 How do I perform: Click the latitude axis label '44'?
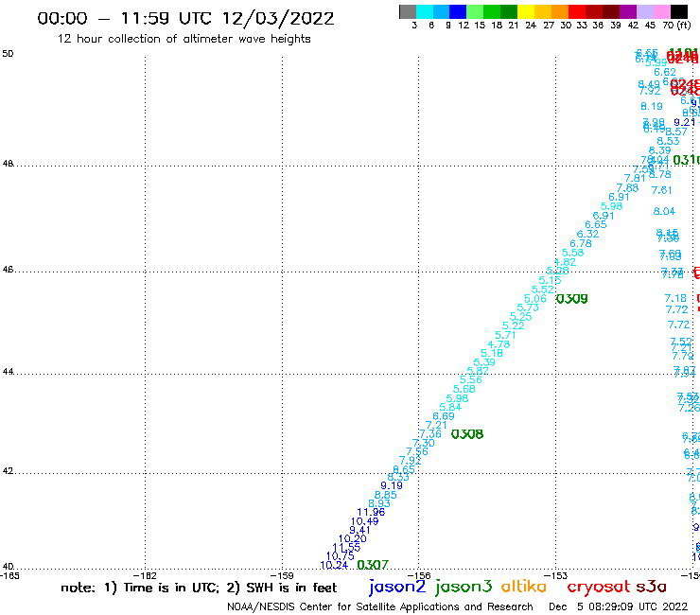tap(8, 372)
